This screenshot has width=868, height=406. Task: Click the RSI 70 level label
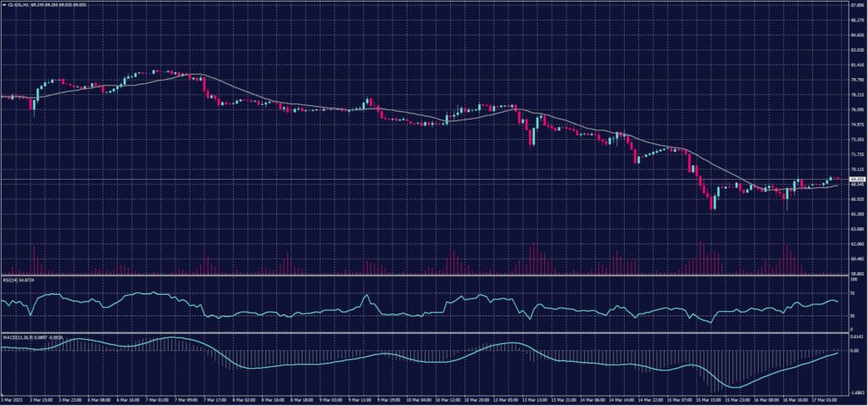point(851,292)
